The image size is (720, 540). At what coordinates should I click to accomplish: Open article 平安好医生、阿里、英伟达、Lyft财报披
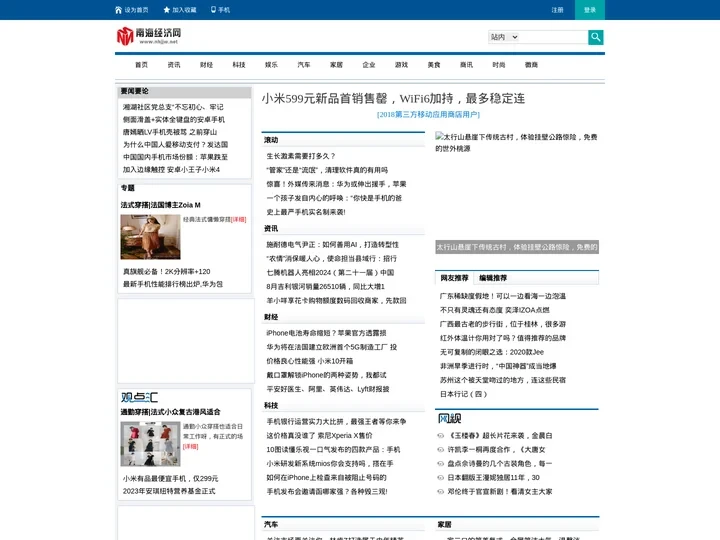[328, 389]
